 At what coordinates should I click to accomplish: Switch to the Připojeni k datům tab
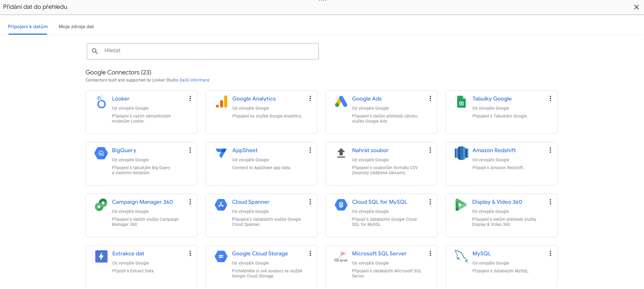coord(28,26)
